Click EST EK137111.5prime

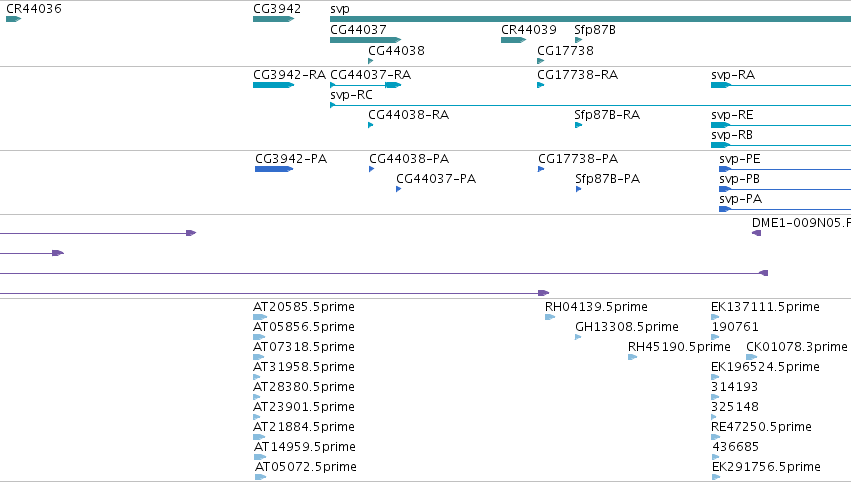715,317
